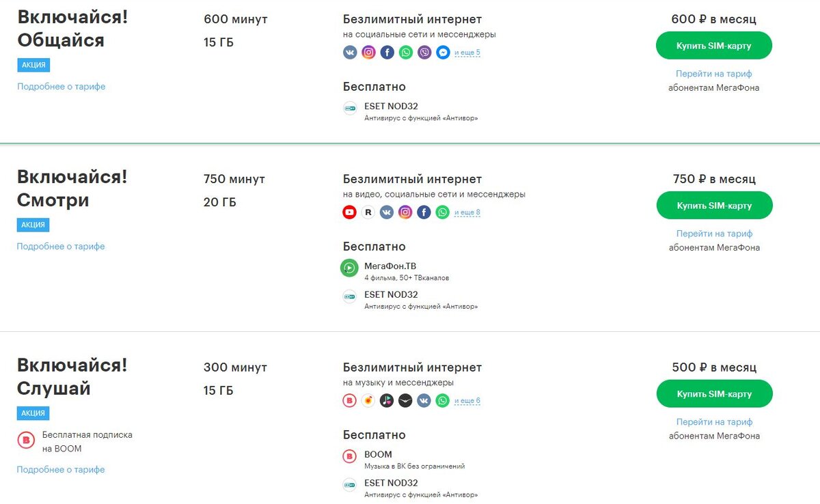Open 'Подробнее о тарифе' for Включайся! Смотри
Screen dimensions: 820x504
tap(61, 247)
